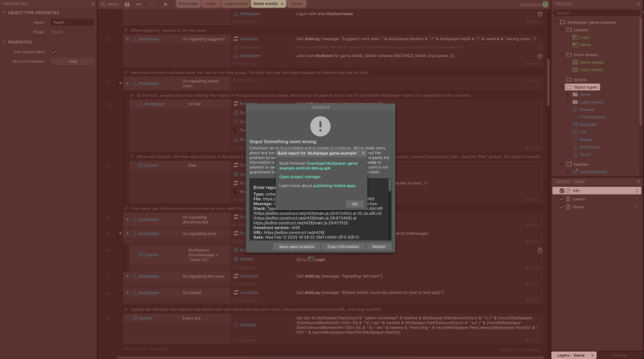
Task: Open the hamburger MENU button
Action: (x=109, y=4)
